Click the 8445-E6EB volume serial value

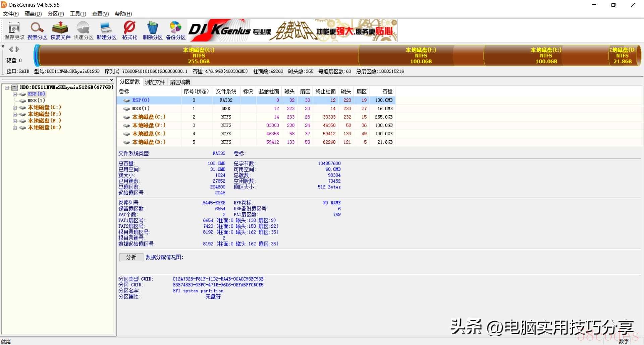pyautogui.click(x=214, y=203)
